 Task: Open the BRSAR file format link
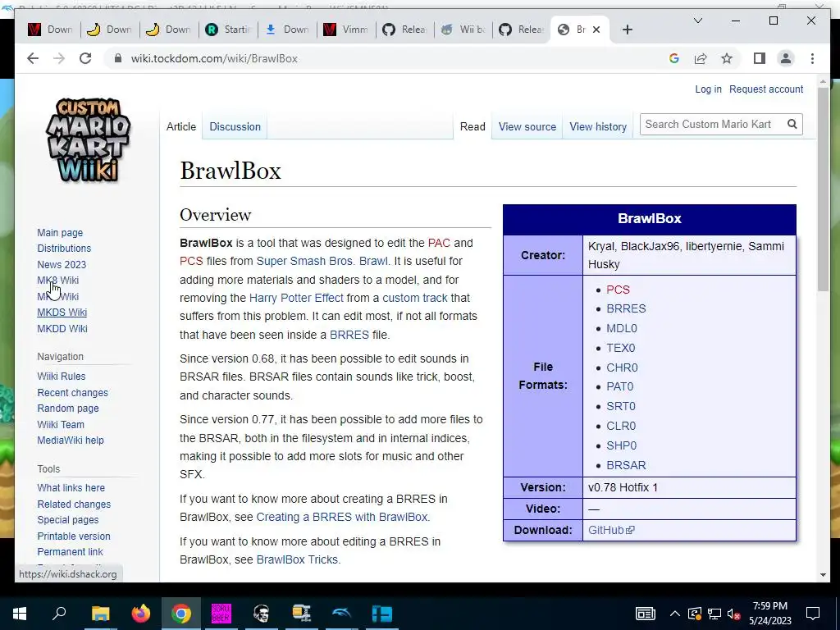(x=626, y=465)
